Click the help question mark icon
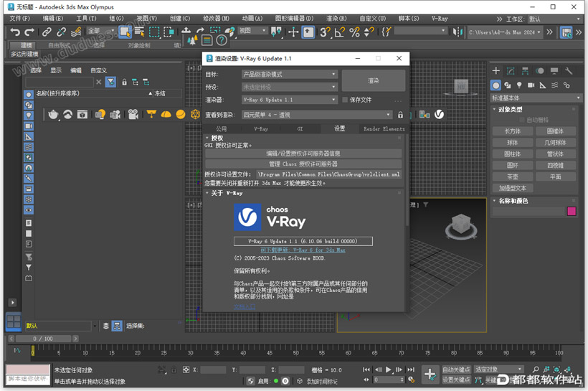Screen dimensions: 588x391 (222, 40)
